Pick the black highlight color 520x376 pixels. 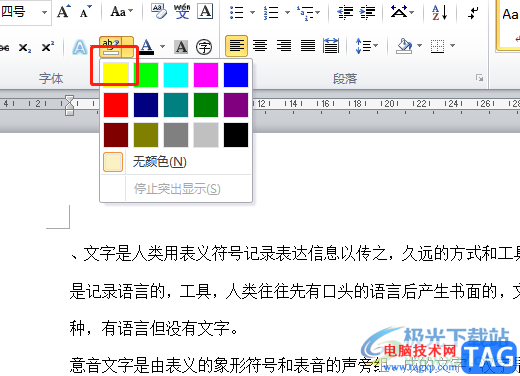click(236, 135)
